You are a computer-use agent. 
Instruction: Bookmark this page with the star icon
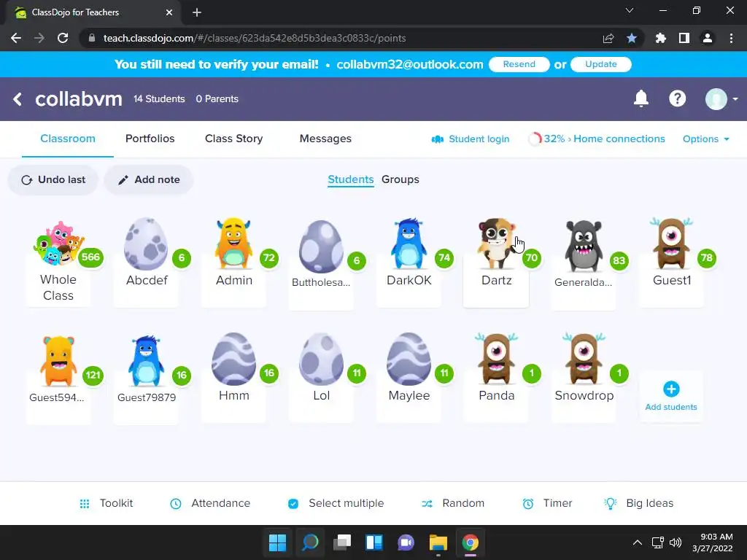pyautogui.click(x=632, y=38)
